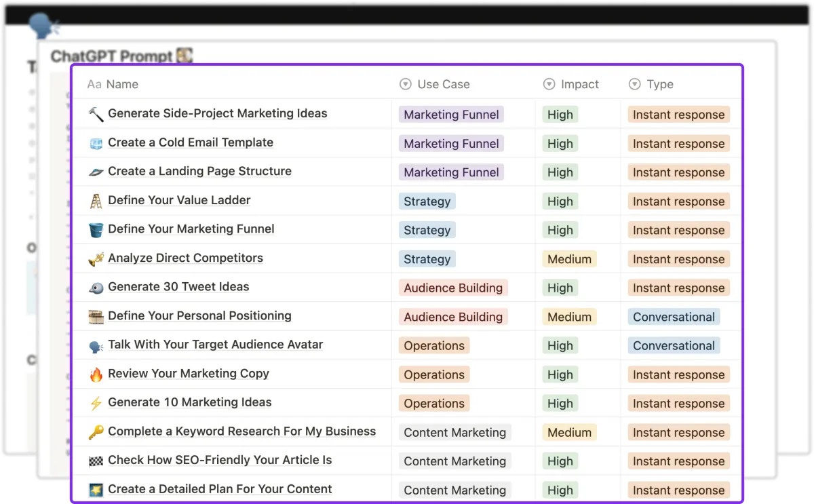Click the trumpet icon beside Analyze Direct Competitors
Screen dimensions: 814x504
pyautogui.click(x=96, y=258)
